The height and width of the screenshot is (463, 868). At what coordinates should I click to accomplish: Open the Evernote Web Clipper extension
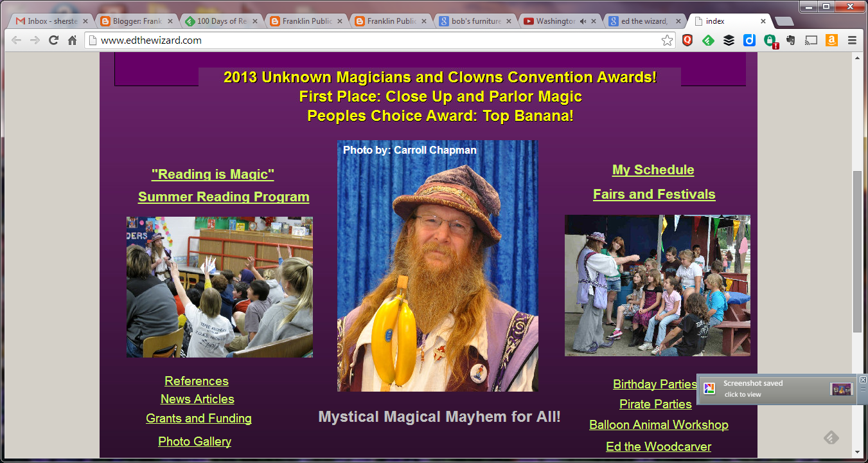[790, 40]
